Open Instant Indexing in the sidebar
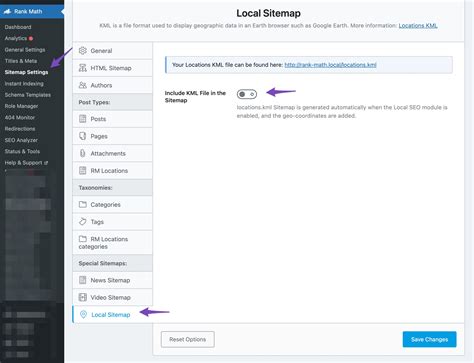The image size is (474, 363). coord(24,84)
